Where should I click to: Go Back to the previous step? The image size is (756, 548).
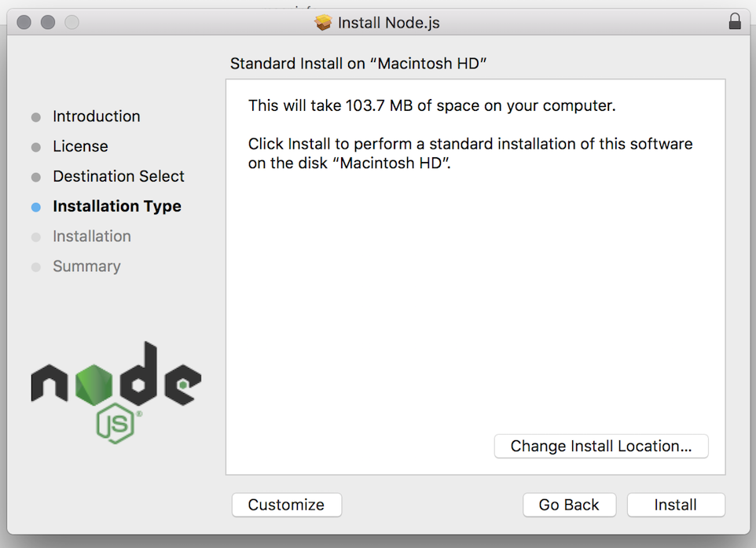(x=569, y=505)
